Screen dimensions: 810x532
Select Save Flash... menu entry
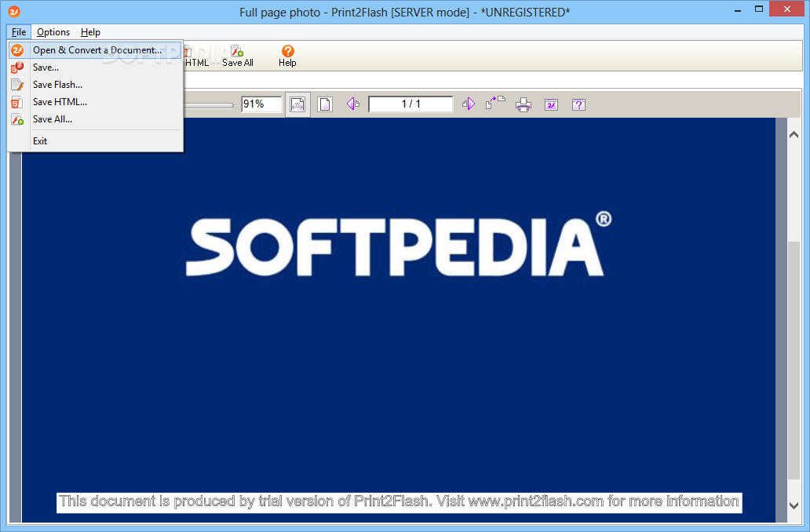[x=96, y=85]
